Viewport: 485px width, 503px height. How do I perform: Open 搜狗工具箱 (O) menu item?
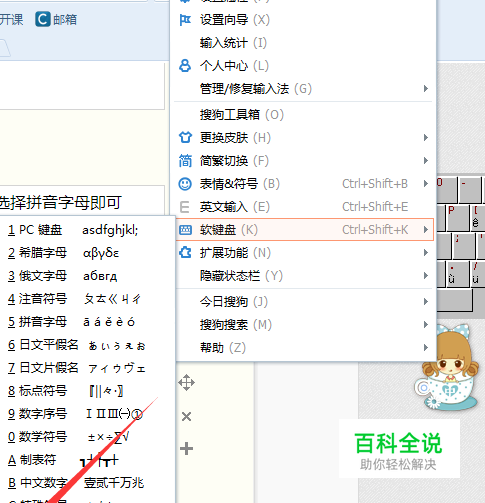(303, 115)
